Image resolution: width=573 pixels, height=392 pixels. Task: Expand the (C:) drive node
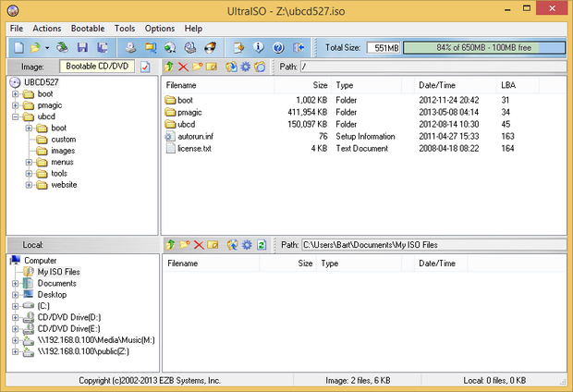point(16,306)
